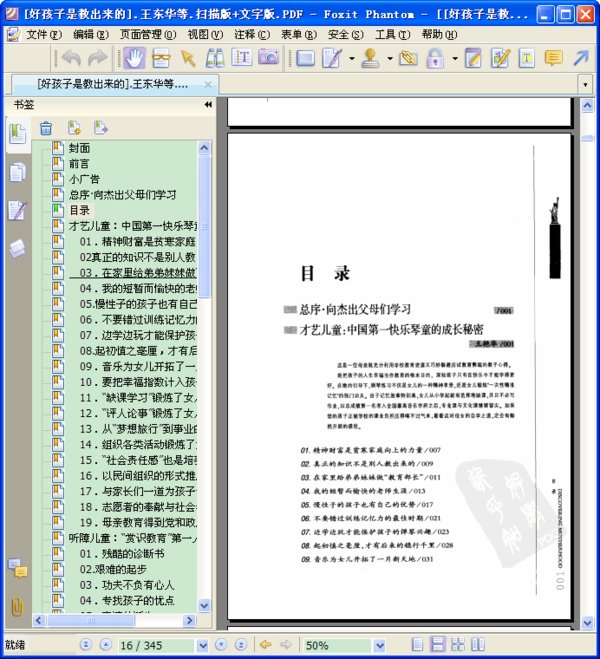
Task: Go to previous page button
Action: click(106, 644)
